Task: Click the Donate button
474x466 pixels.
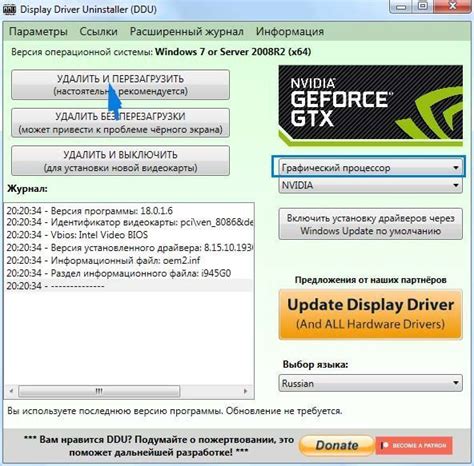Action: coord(336,445)
